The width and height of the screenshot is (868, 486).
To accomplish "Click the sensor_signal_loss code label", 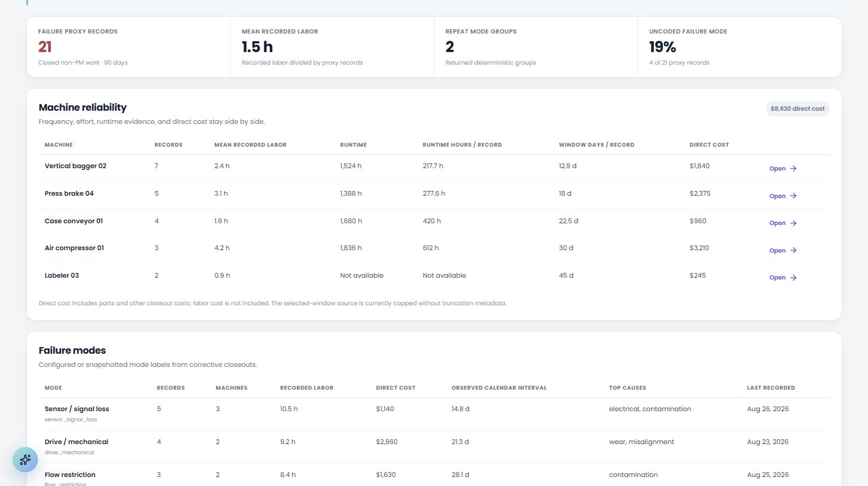I will coord(71,420).
